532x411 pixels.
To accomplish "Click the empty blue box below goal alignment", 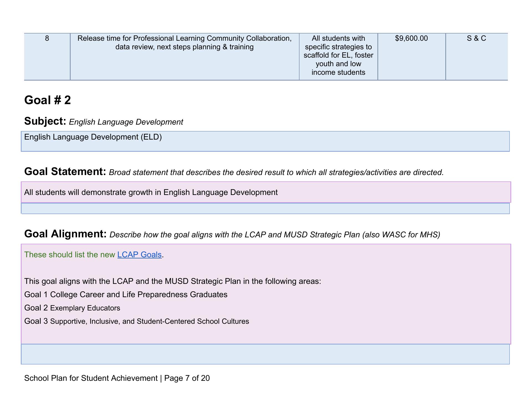I will (265, 354).
